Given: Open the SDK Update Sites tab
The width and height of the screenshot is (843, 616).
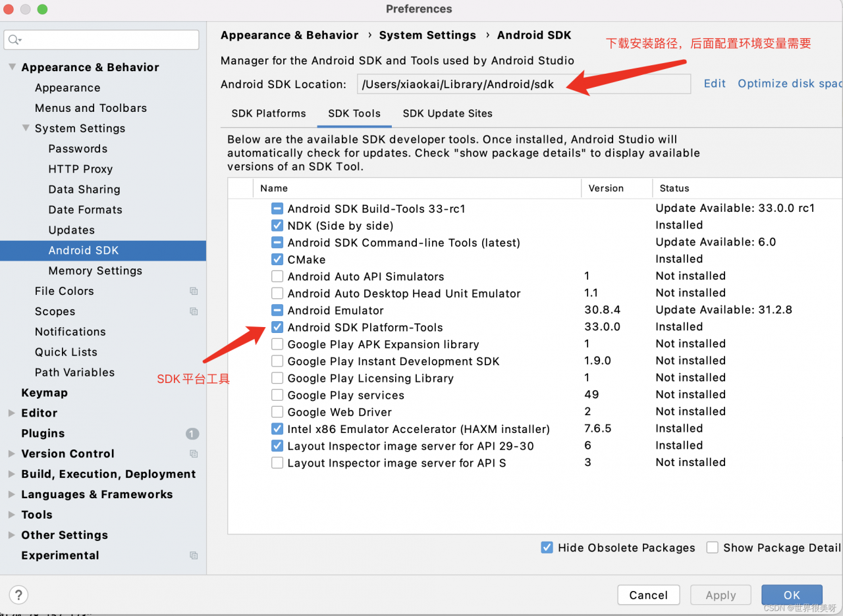Looking at the screenshot, I should tap(448, 113).
